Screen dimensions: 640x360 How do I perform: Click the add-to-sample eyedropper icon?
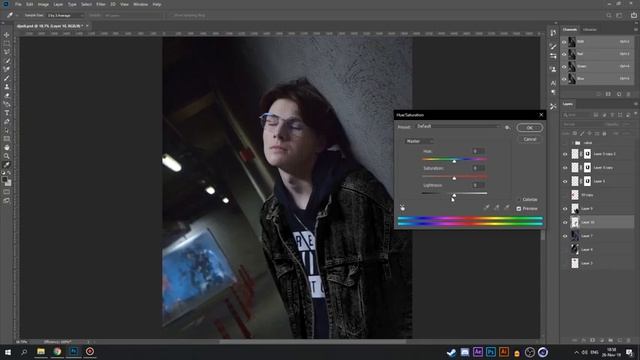(497, 208)
